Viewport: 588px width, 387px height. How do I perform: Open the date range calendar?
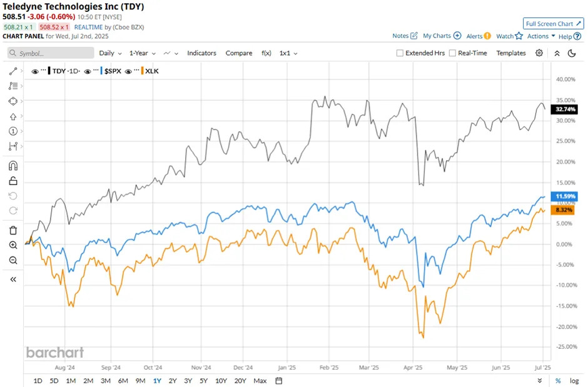(x=278, y=381)
